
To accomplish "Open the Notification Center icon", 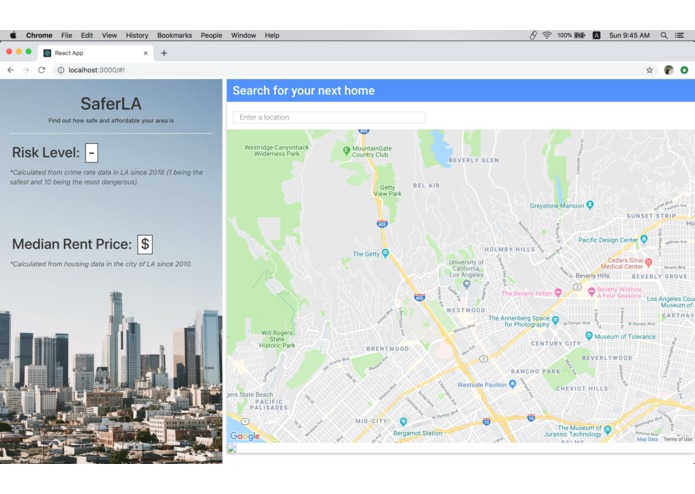I will click(x=679, y=35).
